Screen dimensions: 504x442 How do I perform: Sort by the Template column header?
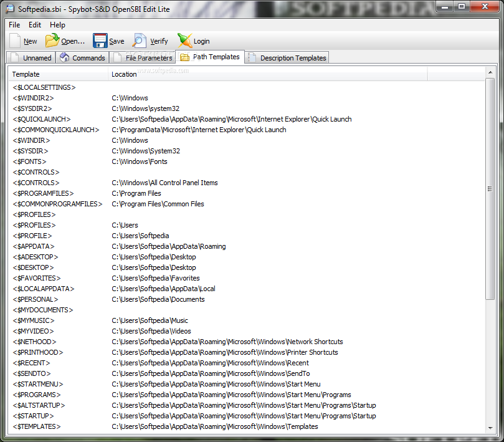click(58, 74)
